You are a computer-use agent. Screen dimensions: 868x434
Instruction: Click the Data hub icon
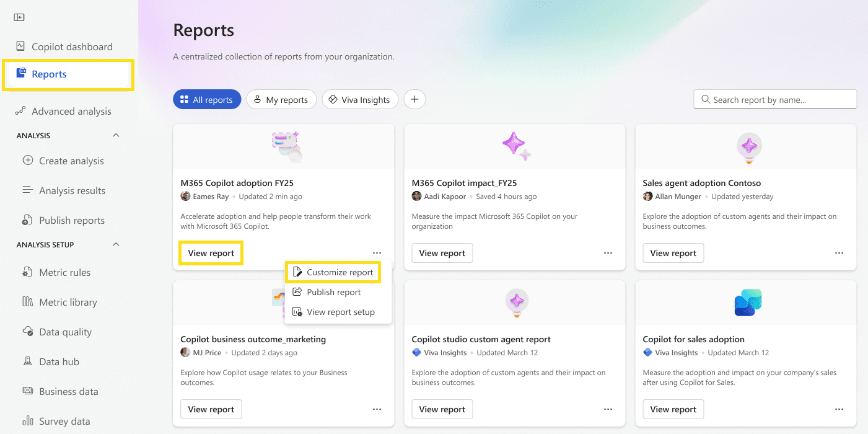[27, 361]
